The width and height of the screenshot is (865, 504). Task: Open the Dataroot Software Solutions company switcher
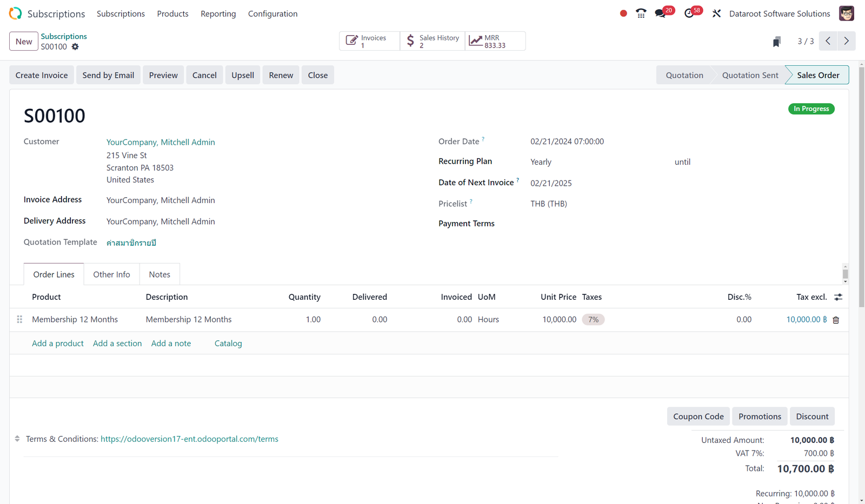[x=780, y=14]
